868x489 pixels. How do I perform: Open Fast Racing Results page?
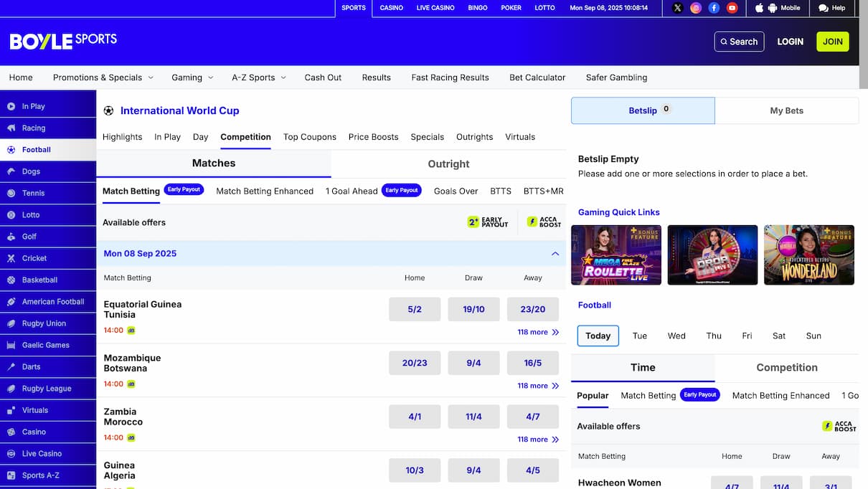pos(450,77)
